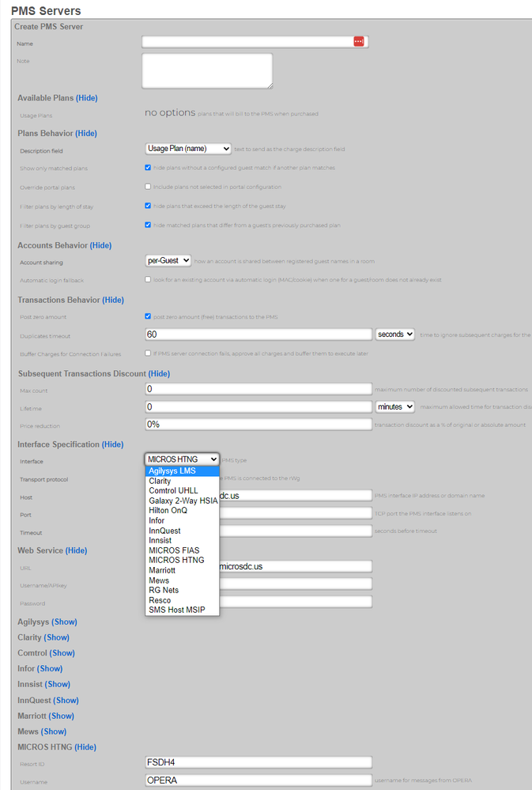This screenshot has width=532, height=790.
Task: Open the Description field dropdown
Action: coord(188,149)
